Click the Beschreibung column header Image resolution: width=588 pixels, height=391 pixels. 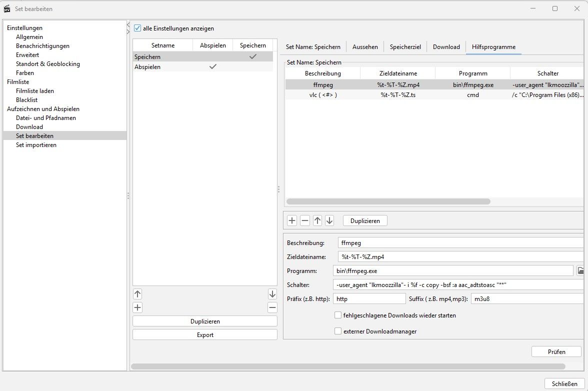pyautogui.click(x=322, y=73)
